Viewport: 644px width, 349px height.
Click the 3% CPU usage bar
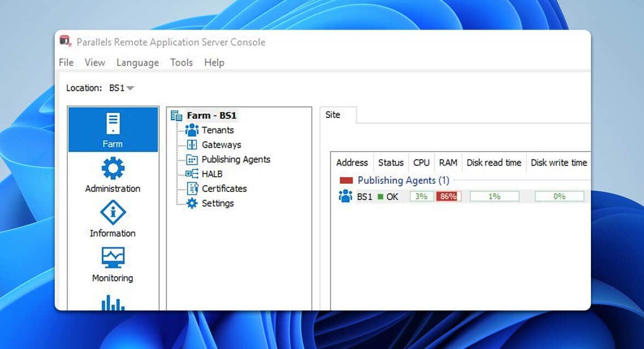421,197
